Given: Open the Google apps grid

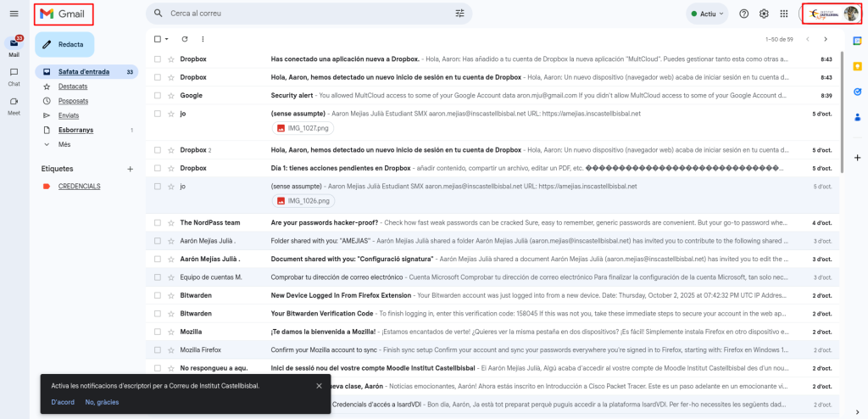Looking at the screenshot, I should pos(784,14).
